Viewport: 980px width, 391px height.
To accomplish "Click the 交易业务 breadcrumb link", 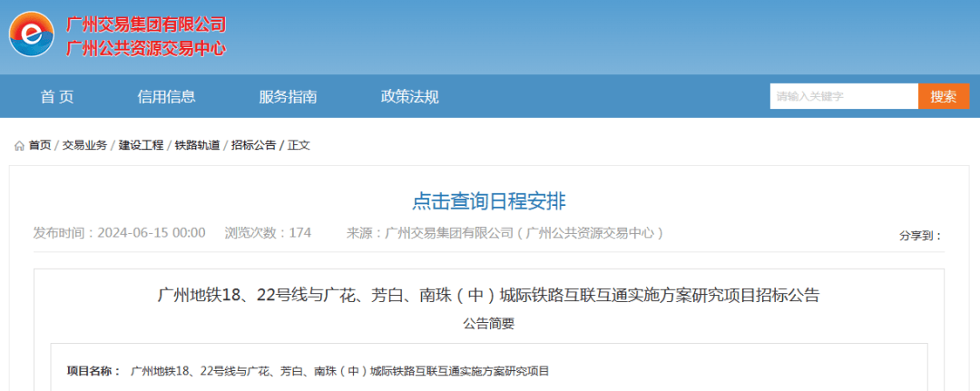I will pyautogui.click(x=85, y=145).
